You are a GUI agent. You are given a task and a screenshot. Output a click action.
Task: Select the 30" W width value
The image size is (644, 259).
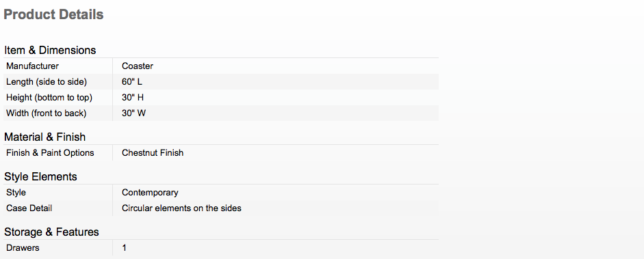point(134,113)
